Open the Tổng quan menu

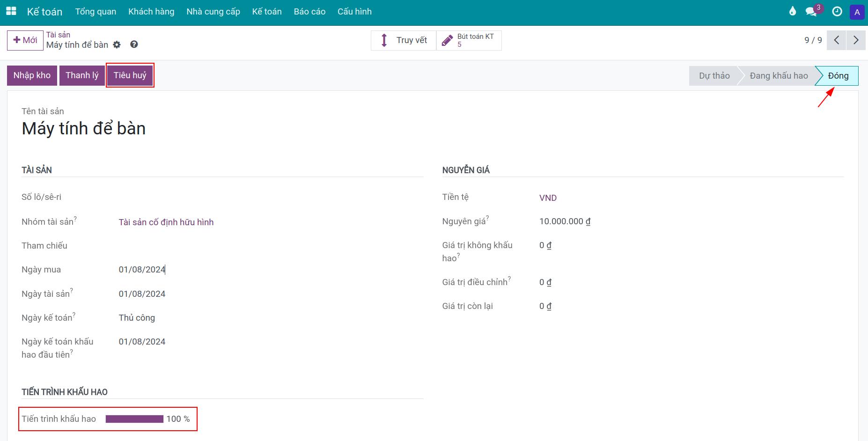[96, 12]
